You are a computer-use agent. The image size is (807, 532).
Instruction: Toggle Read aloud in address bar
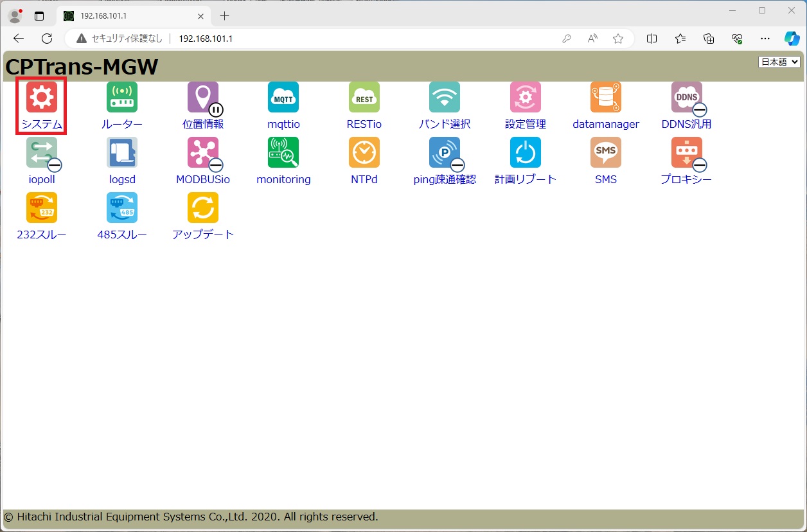[592, 39]
